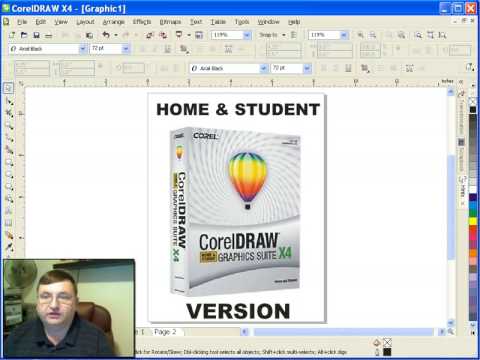The width and height of the screenshot is (480, 360).
Task: Open the Arrange menu
Action: [x=113, y=22]
